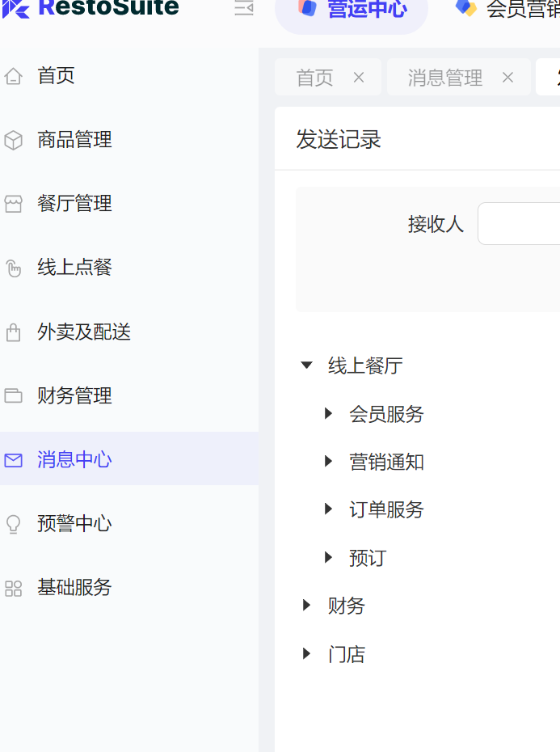Click the bag icon beside 外卖及配送

[x=13, y=332]
